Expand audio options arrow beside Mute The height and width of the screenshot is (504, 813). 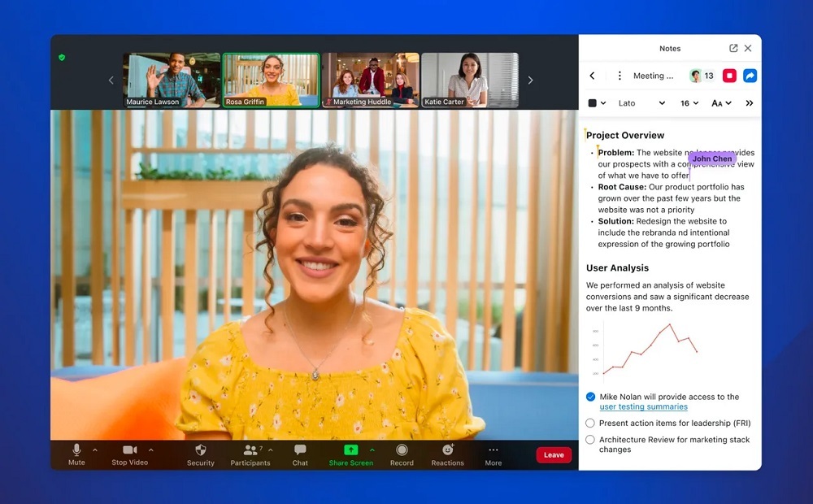(95, 450)
